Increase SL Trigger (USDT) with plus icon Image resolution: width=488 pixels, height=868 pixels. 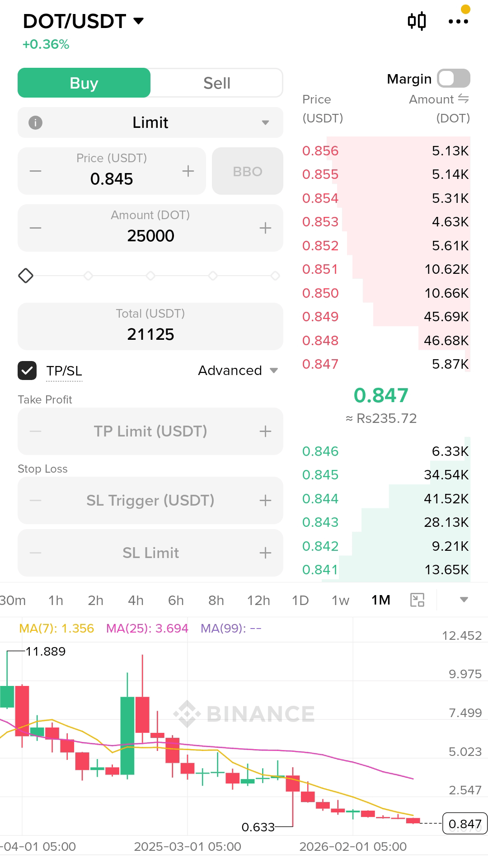click(x=265, y=500)
